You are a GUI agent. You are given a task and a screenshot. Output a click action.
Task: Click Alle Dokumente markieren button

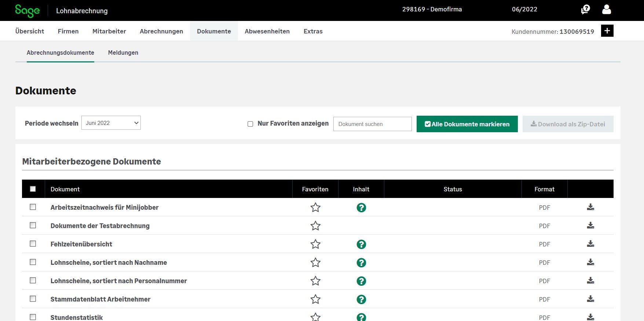pyautogui.click(x=467, y=124)
